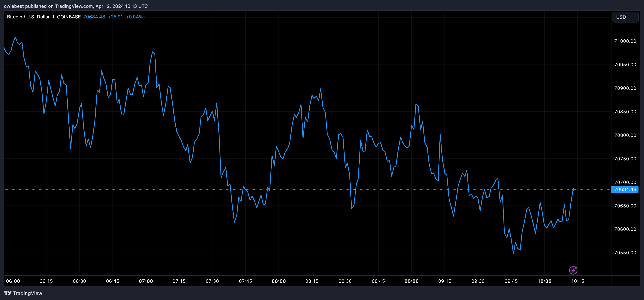
Task: Click the 08:15 time axis label
Action: [x=312, y=281]
